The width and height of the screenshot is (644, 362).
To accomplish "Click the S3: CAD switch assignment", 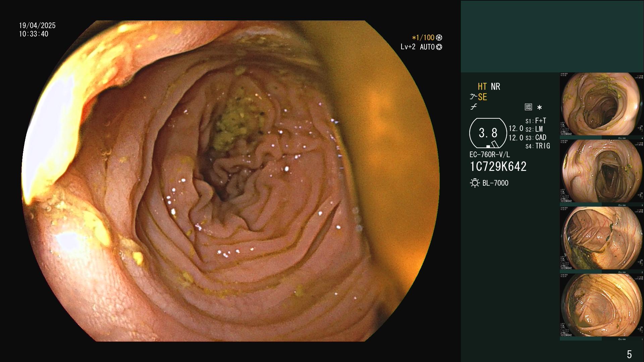I will coord(536,137).
